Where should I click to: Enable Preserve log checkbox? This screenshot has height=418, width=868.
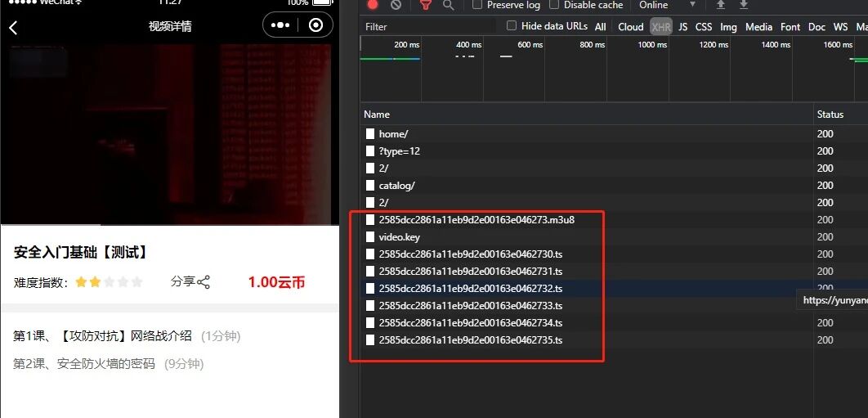coord(477,5)
